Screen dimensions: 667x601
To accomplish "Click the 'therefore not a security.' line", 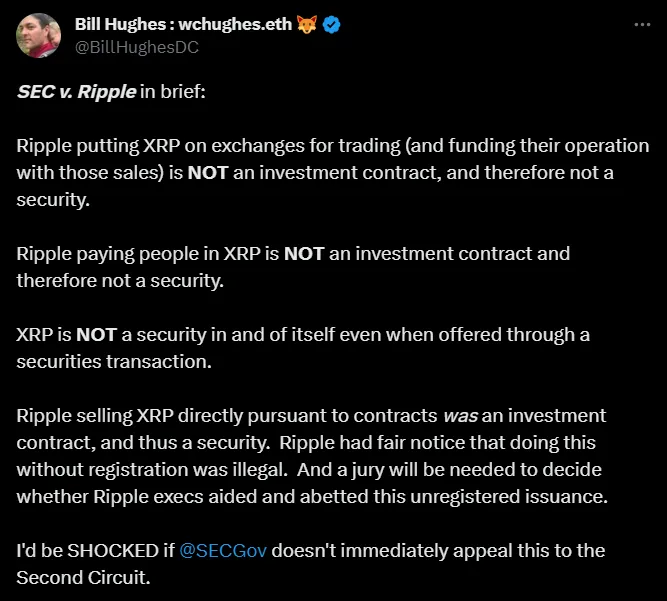I will tap(120, 281).
